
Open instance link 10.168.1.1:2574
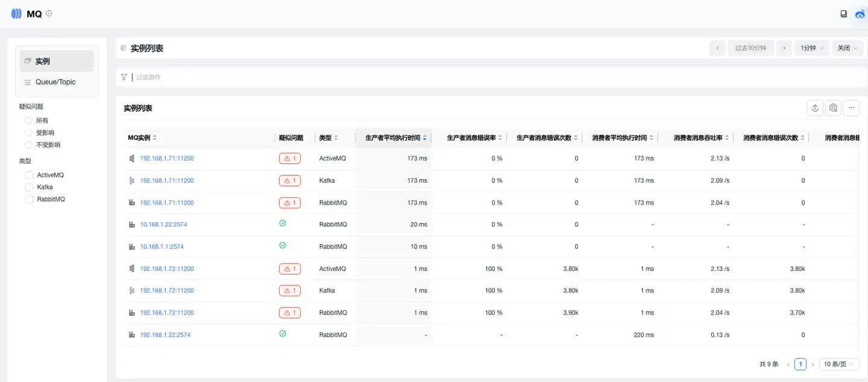point(162,247)
